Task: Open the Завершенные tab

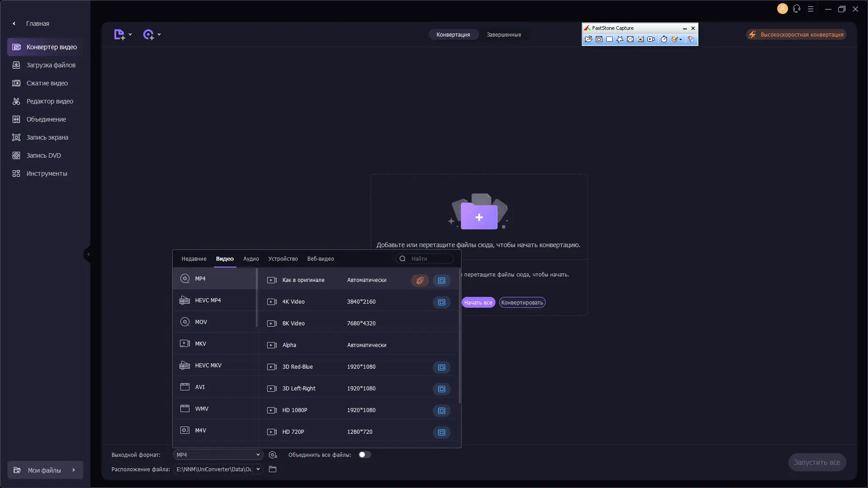Action: [x=504, y=35]
